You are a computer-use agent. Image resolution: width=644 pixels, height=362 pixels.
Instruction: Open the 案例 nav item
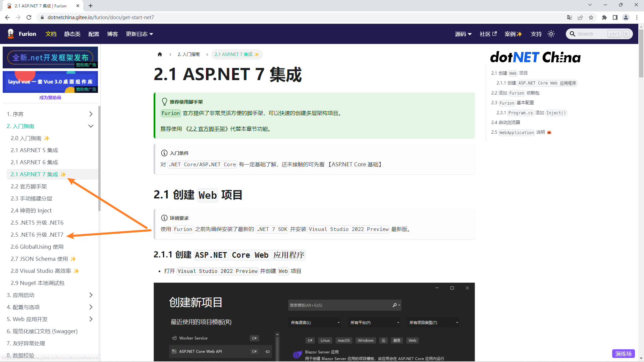(513, 34)
